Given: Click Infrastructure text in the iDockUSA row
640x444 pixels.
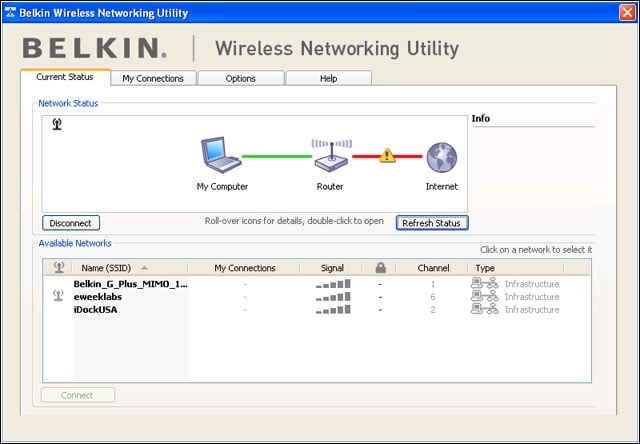Looking at the screenshot, I should (532, 310).
